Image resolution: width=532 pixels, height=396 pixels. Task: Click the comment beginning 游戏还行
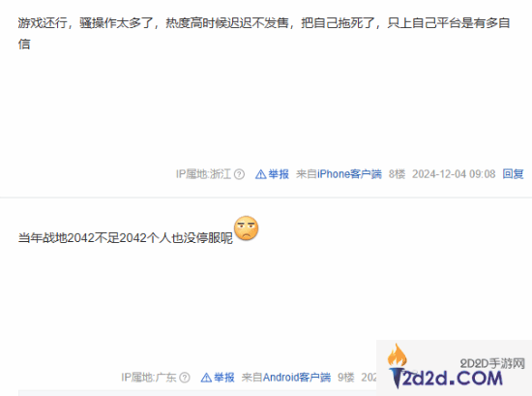click(264, 33)
